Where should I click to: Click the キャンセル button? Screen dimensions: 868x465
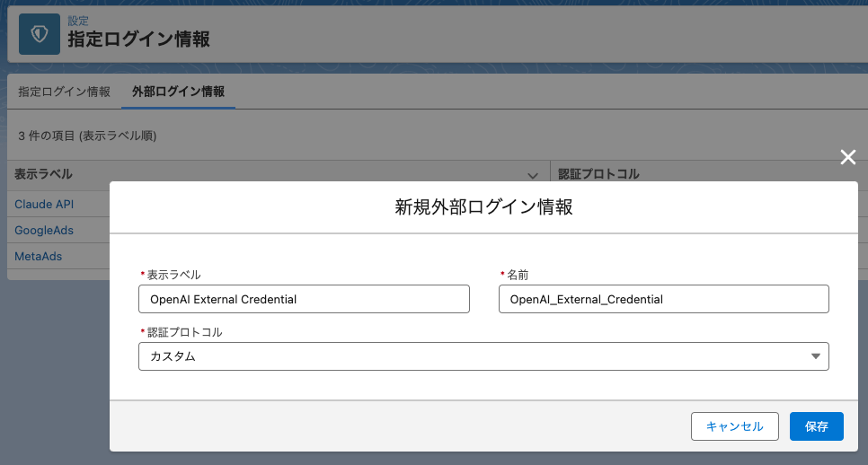tap(735, 426)
